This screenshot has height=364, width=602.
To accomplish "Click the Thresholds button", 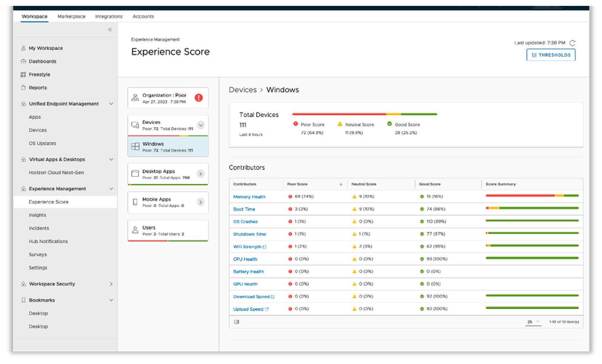I will pos(551,55).
